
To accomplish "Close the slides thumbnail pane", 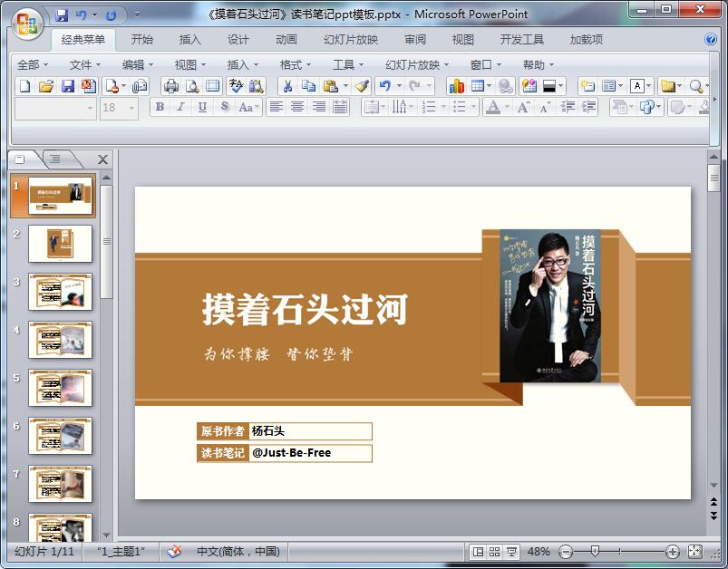I will [103, 159].
